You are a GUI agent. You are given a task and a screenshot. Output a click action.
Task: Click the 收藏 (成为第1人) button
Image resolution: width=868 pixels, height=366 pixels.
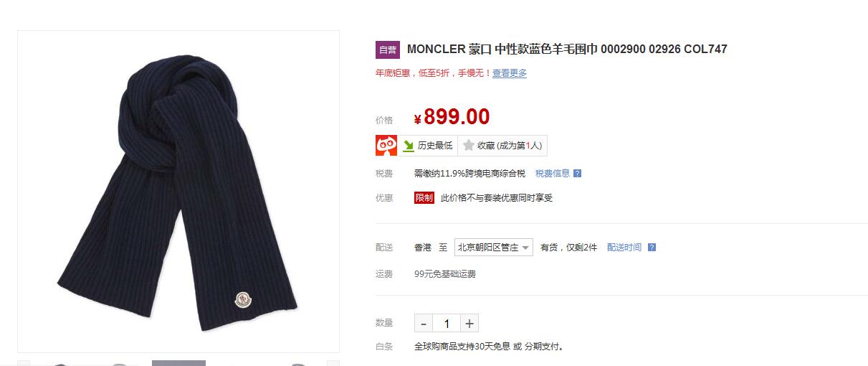[x=502, y=146]
